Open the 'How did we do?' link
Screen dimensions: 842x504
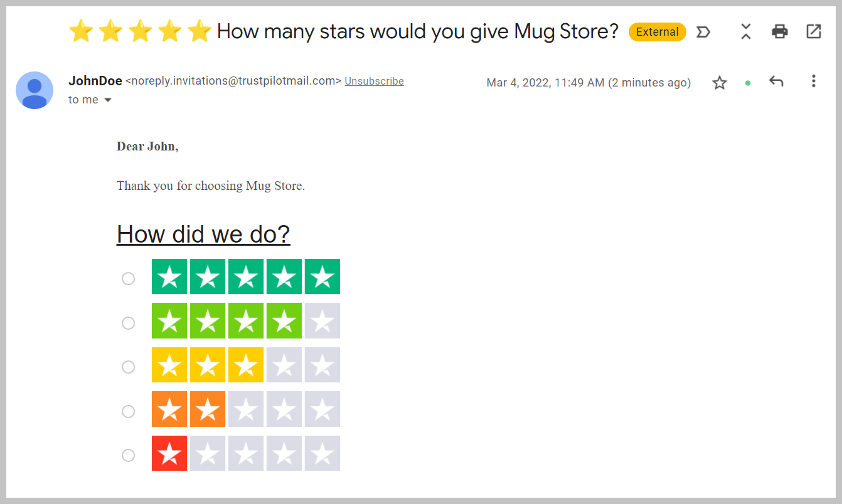pos(203,234)
